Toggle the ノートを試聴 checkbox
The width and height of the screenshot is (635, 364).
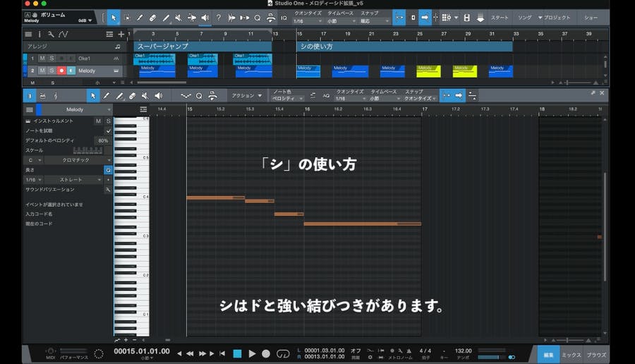click(x=108, y=131)
